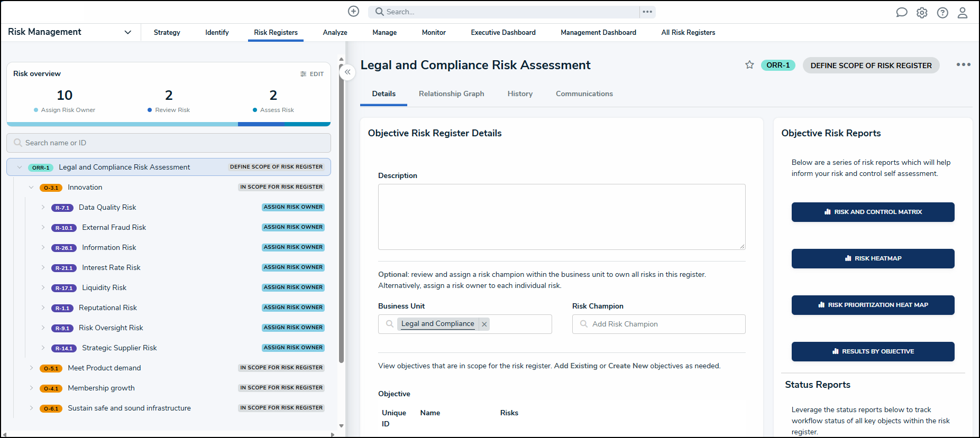Remove the Legal and Compliance business unit

coord(484,324)
